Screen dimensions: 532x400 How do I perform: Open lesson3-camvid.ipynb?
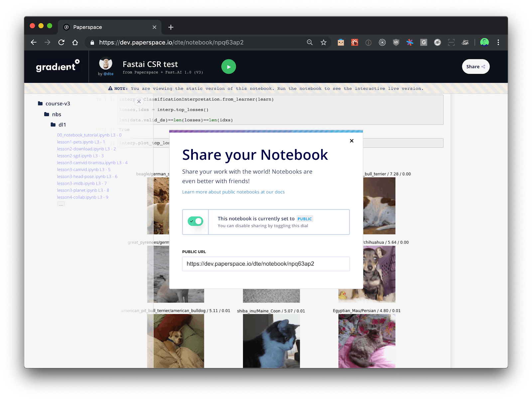pos(84,170)
